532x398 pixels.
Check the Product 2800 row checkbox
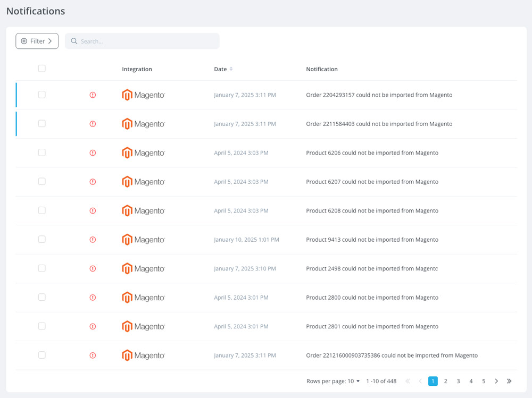[x=41, y=297]
